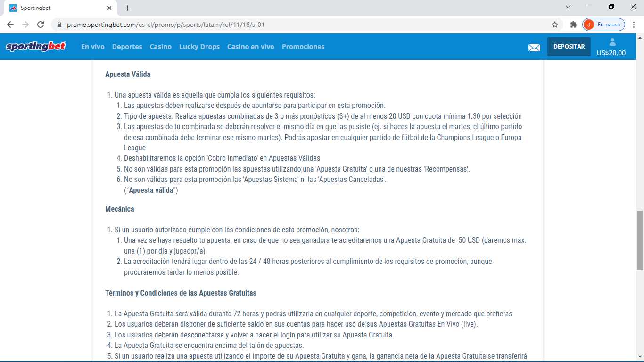
Task: Click the line 'Los usuarios deberán desconectarse y volver'
Action: (254, 335)
